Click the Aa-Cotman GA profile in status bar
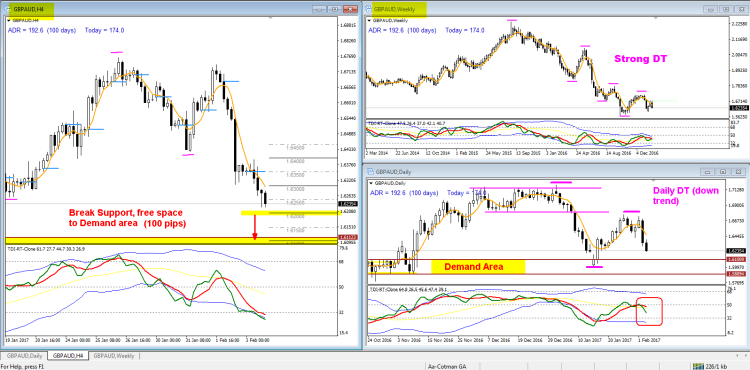Image resolution: width=750 pixels, height=370 pixels. click(446, 366)
